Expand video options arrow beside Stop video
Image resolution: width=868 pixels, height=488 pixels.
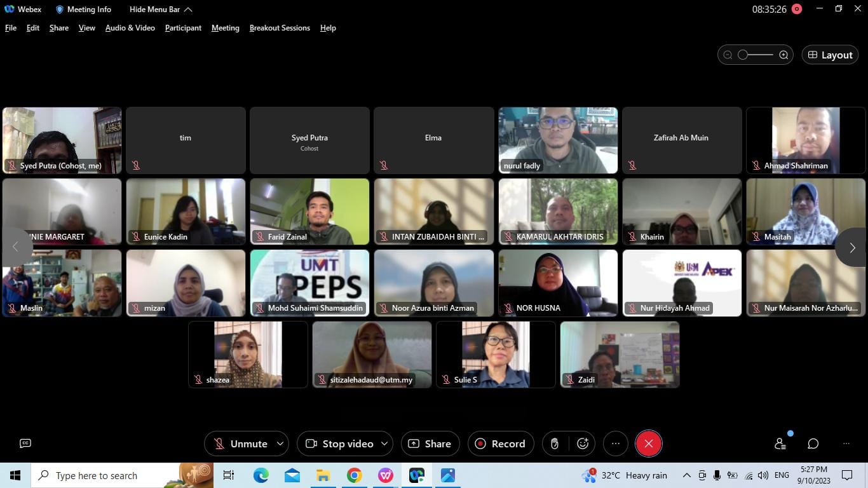click(x=384, y=444)
